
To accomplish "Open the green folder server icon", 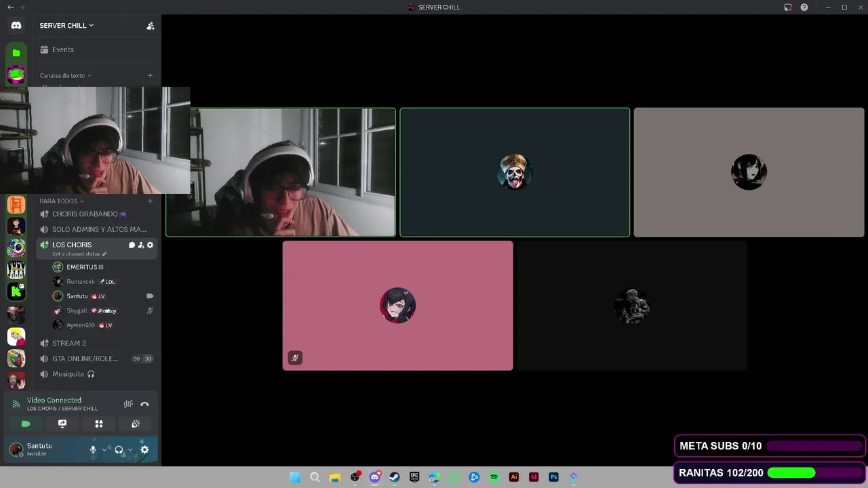I will (16, 52).
